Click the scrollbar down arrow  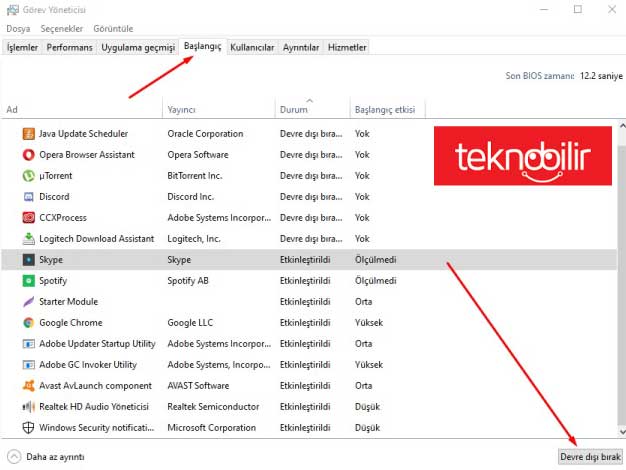(x=622, y=432)
